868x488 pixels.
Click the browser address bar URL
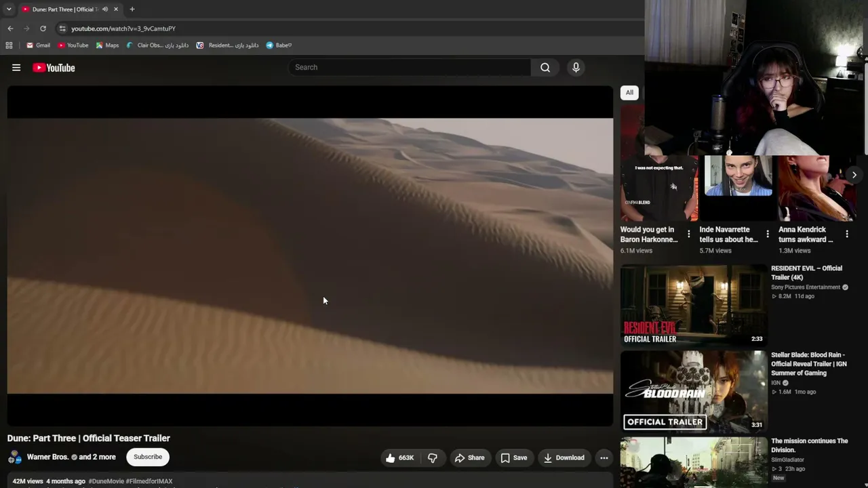coord(123,28)
